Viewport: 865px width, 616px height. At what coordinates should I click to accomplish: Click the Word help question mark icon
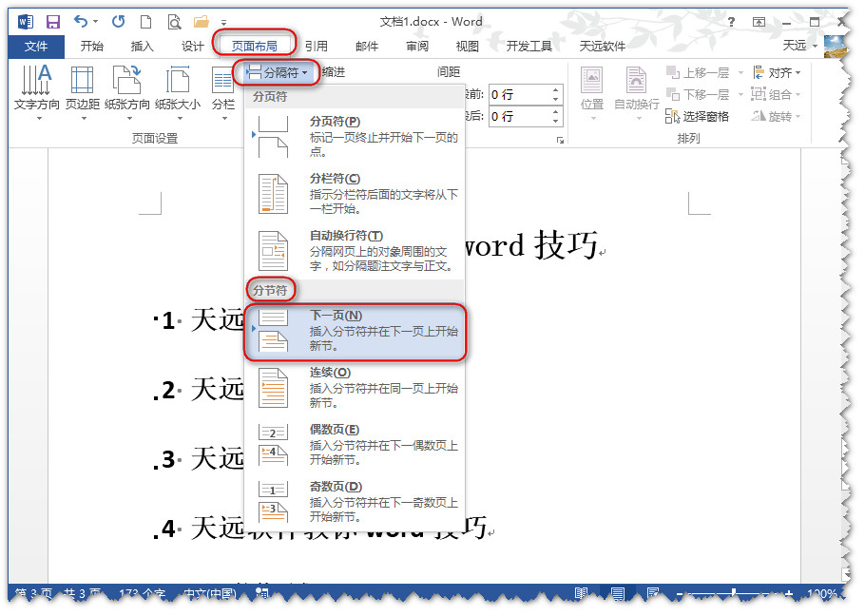coord(731,21)
